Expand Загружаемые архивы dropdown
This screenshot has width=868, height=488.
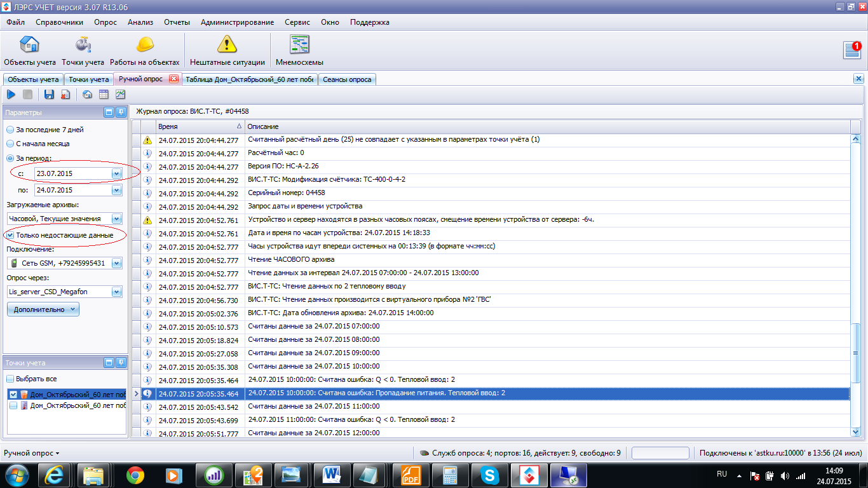116,219
